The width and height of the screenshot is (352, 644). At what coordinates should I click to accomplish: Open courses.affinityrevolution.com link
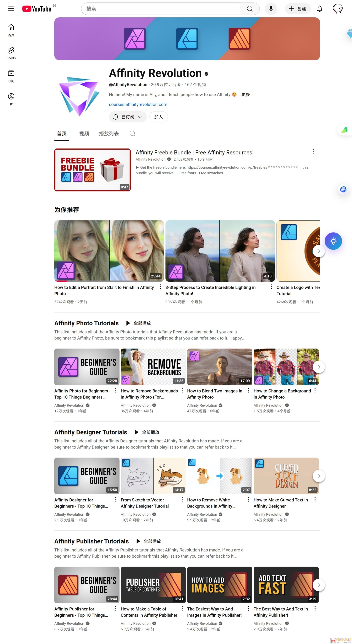[138, 104]
